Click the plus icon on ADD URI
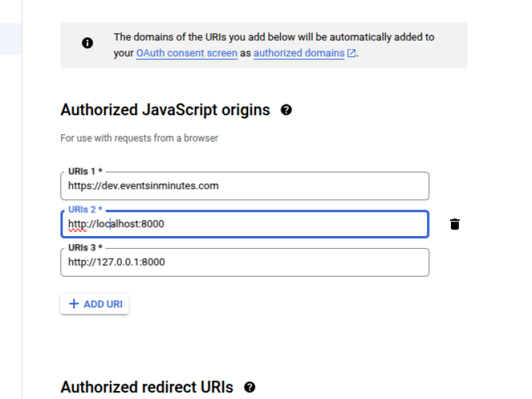532x399 pixels. pyautogui.click(x=74, y=304)
